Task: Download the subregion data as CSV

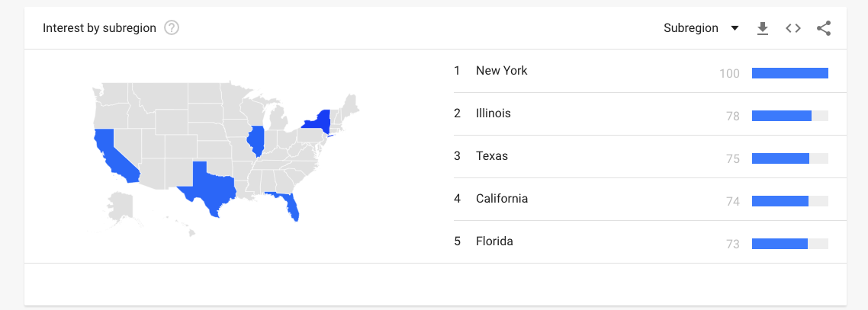Action: pyautogui.click(x=763, y=28)
